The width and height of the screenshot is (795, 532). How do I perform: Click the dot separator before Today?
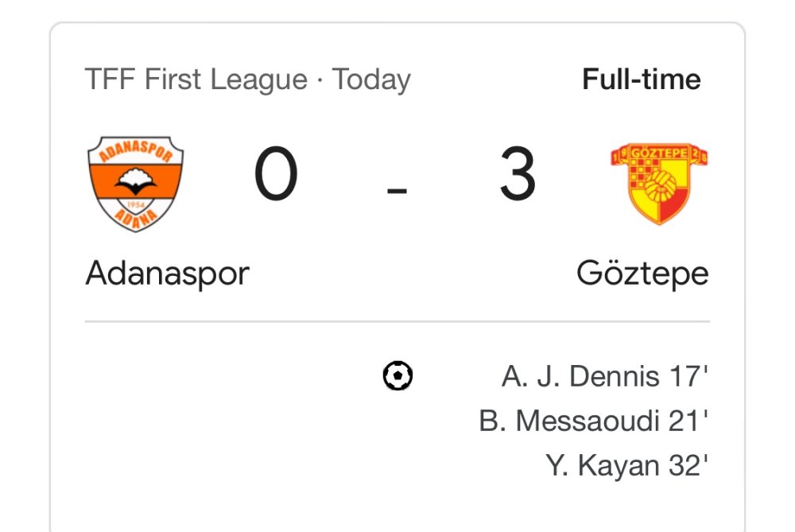click(320, 80)
